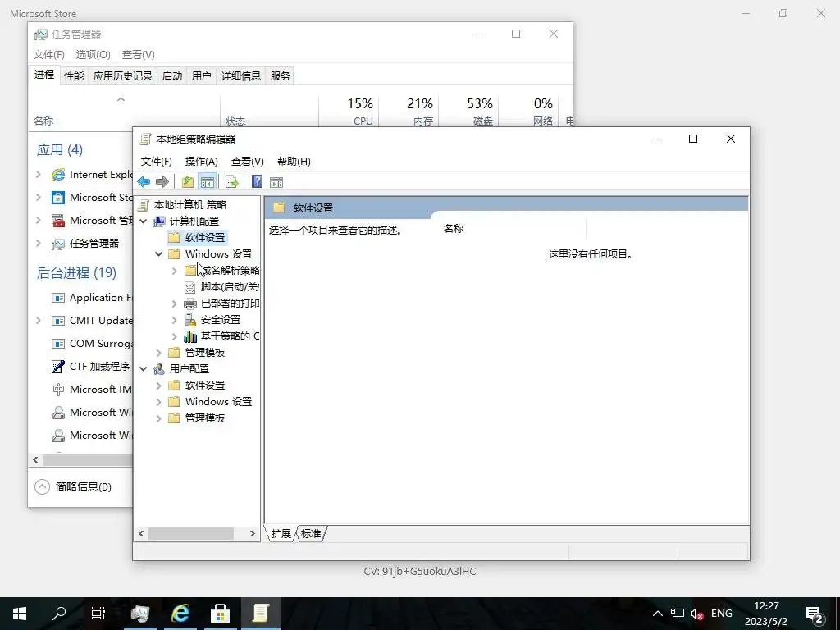Expand the 域名解析策略 node

click(x=174, y=271)
